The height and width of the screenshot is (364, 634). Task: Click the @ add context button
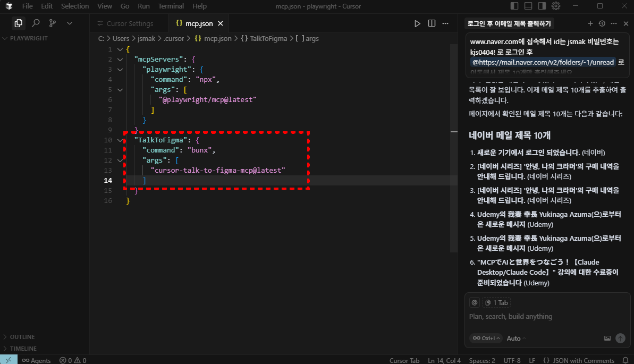coord(474,302)
